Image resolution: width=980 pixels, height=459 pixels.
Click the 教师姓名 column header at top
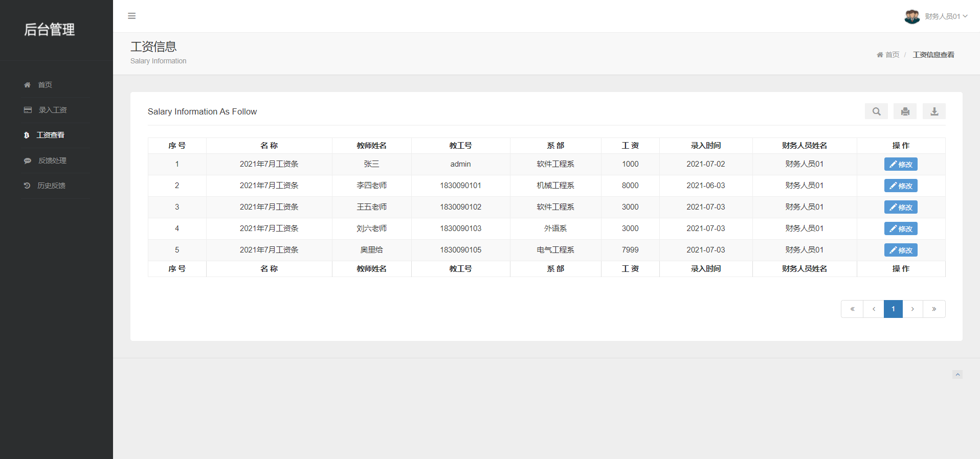[x=372, y=146]
